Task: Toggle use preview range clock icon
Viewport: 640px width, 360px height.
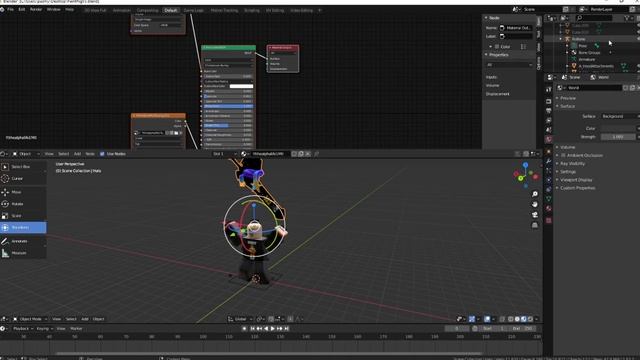Action: [475, 329]
